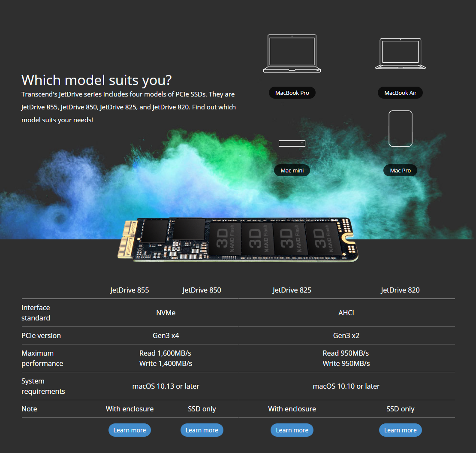Select the MacBook Pro label pill
This screenshot has height=453, width=476.
click(292, 93)
